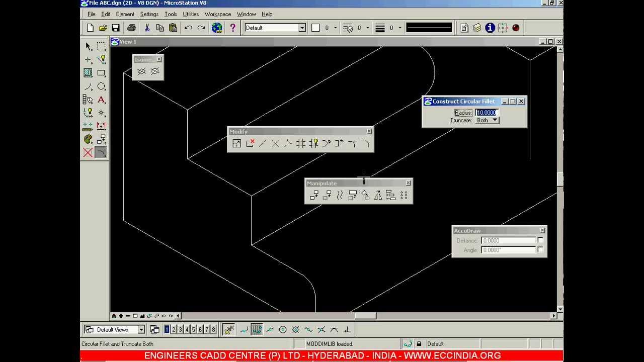Image resolution: width=644 pixels, height=362 pixels.
Task: Click Modify Element tool in Modify toolbox
Action: click(236, 144)
